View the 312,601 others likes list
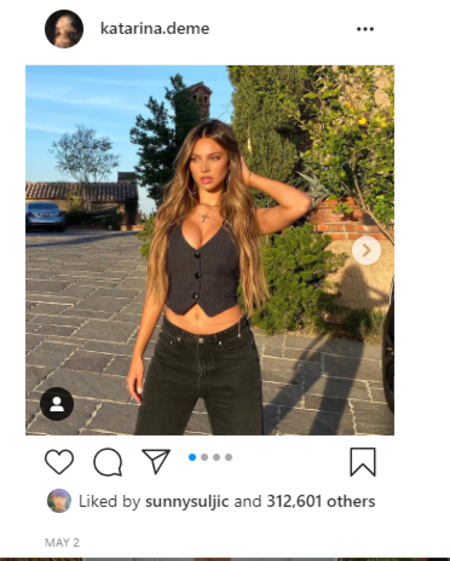This screenshot has height=561, width=450. pos(321,501)
